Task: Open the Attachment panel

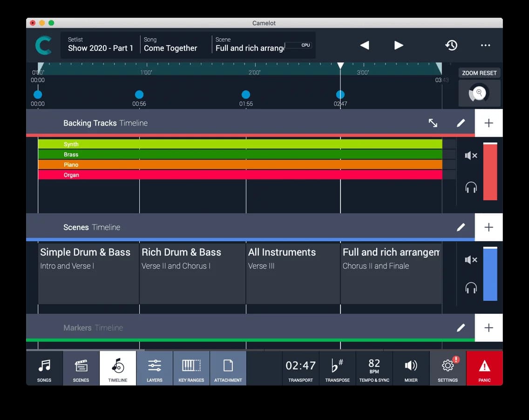Action: (x=228, y=368)
